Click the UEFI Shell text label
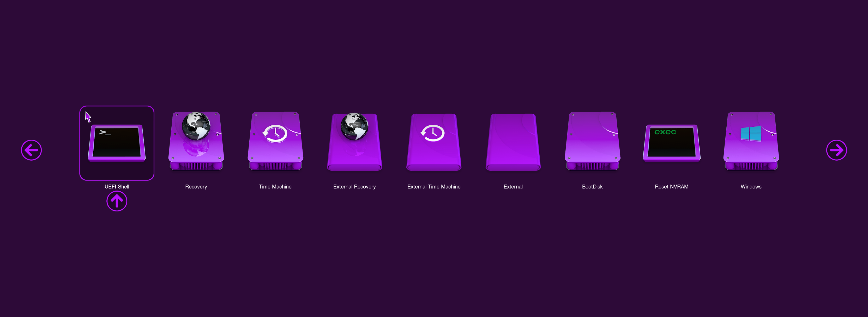Image resolution: width=868 pixels, height=317 pixels. click(x=117, y=187)
